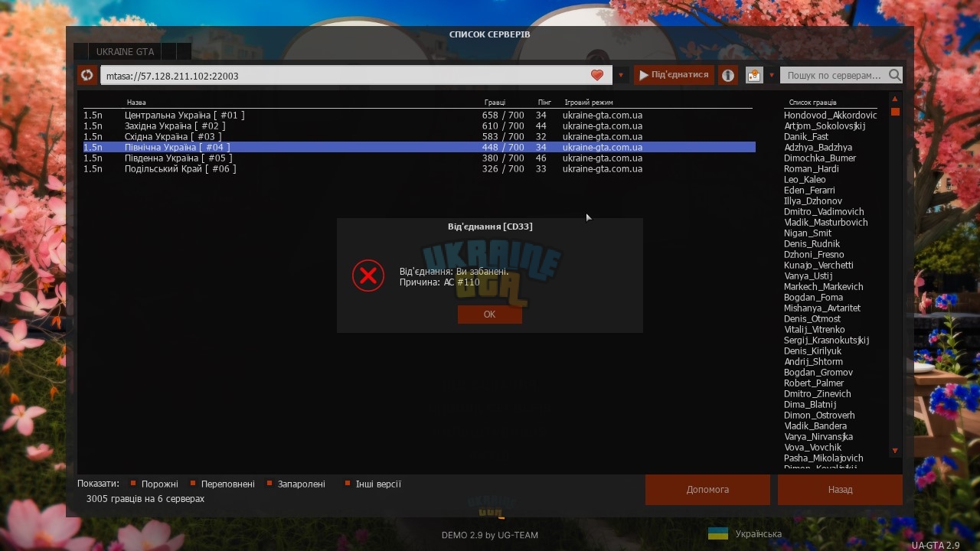Click player Kunajo_Verchetti in the list
The height and width of the screenshot is (551, 980).
click(x=818, y=266)
